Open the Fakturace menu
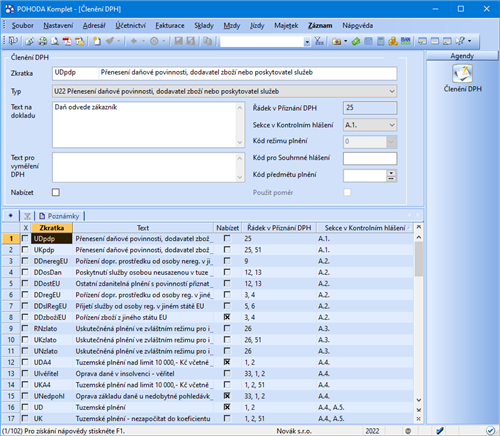This screenshot has width=500, height=436. point(170,26)
